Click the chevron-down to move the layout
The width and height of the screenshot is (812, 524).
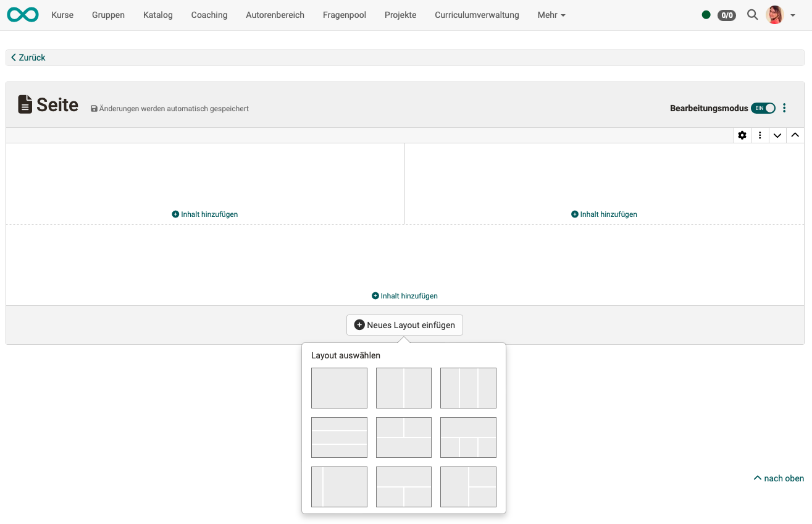(777, 135)
